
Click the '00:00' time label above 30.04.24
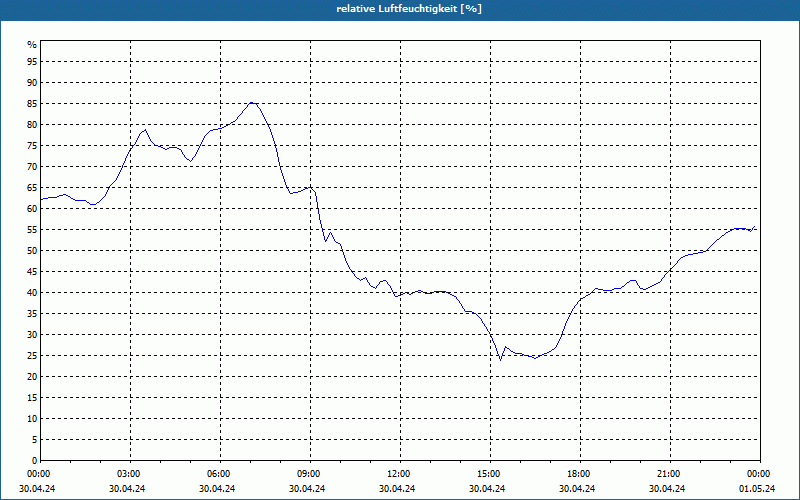tap(38, 474)
